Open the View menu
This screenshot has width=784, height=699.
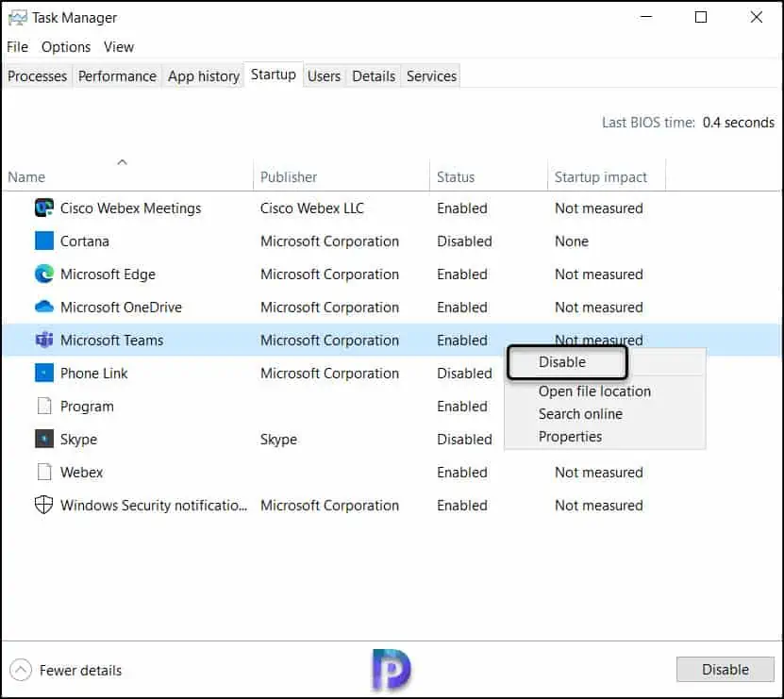pos(119,47)
